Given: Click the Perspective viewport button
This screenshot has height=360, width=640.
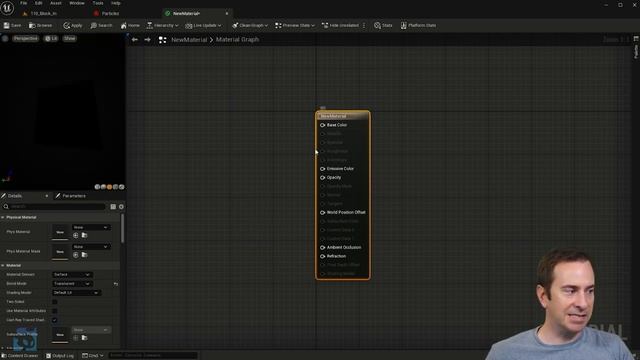Looking at the screenshot, I should point(25,38).
